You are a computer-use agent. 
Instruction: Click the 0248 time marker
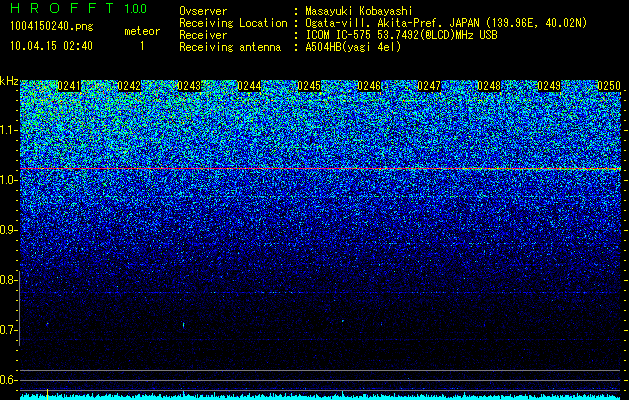(489, 86)
